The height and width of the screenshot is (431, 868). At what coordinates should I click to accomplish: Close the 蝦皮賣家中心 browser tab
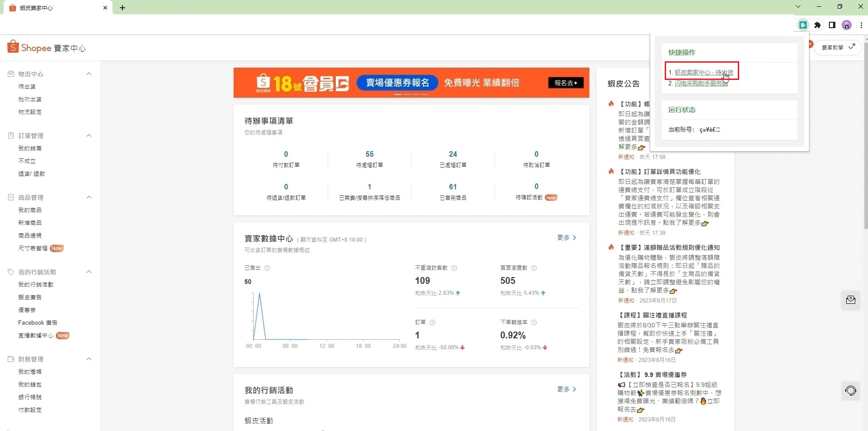tap(105, 8)
